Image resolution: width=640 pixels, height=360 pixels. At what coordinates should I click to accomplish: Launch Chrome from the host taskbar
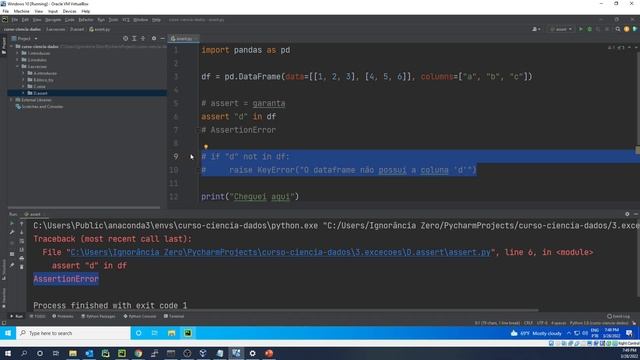tap(138, 353)
